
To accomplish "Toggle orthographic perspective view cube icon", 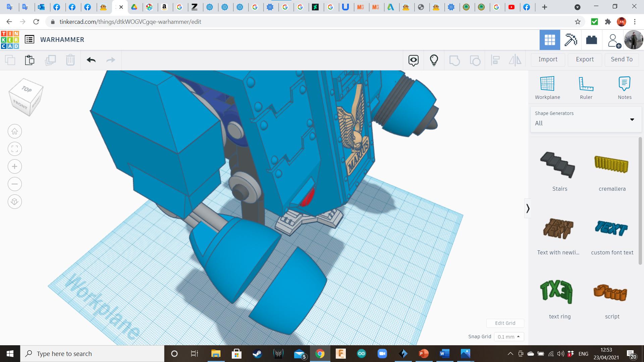I will tap(15, 202).
